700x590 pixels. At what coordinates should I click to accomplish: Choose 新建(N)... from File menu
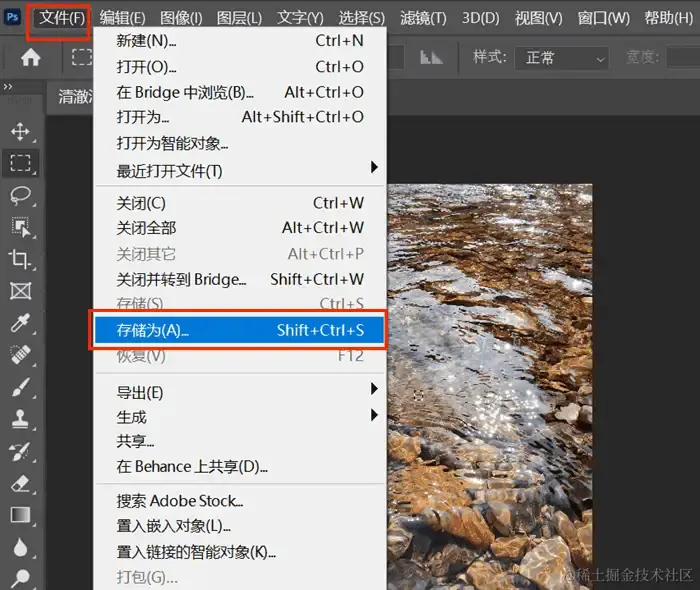(240, 41)
